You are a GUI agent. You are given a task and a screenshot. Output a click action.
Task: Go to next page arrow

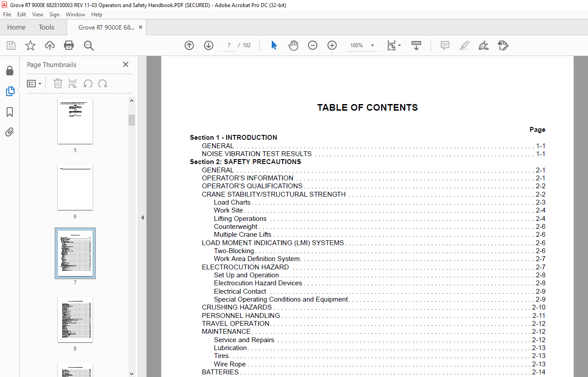pyautogui.click(x=209, y=45)
